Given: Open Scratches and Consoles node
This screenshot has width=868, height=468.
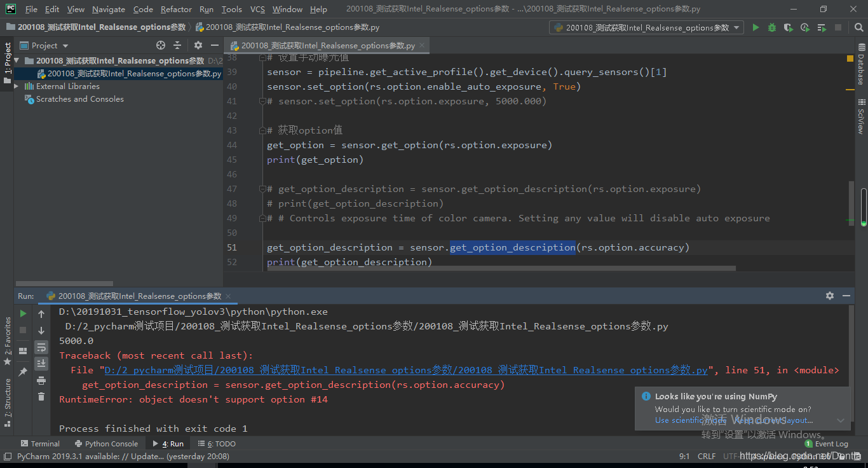Looking at the screenshot, I should (x=74, y=99).
